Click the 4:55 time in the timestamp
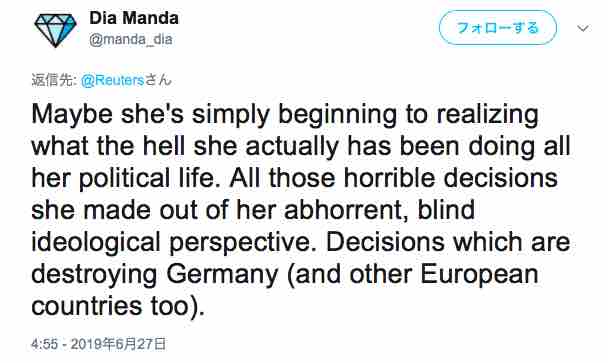608x363 pixels. (45, 344)
